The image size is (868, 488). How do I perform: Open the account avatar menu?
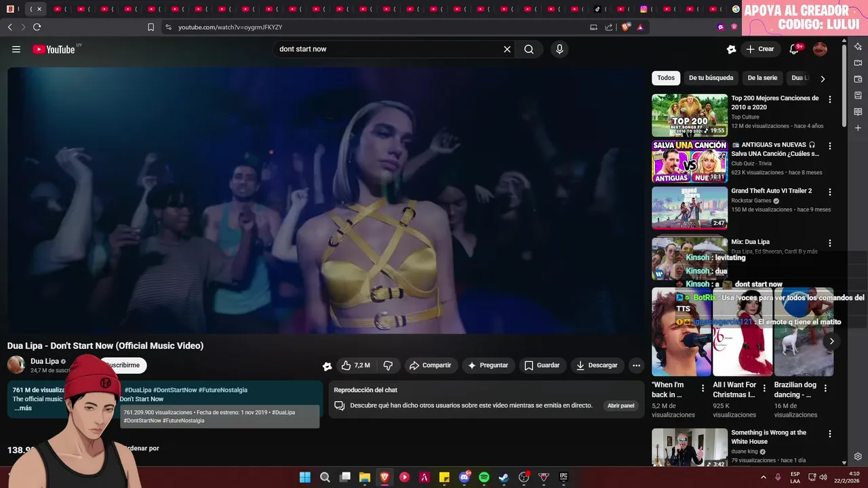(820, 49)
